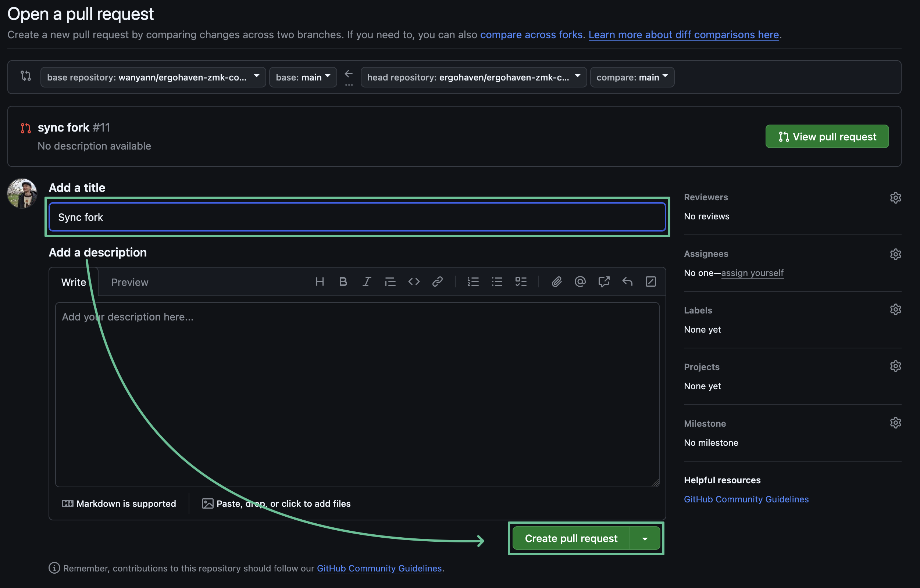Switch to the Preview tab

(129, 282)
